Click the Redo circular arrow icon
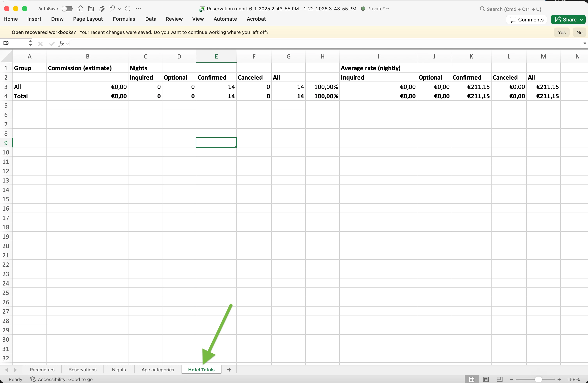This screenshot has width=588, height=383. pos(128,9)
